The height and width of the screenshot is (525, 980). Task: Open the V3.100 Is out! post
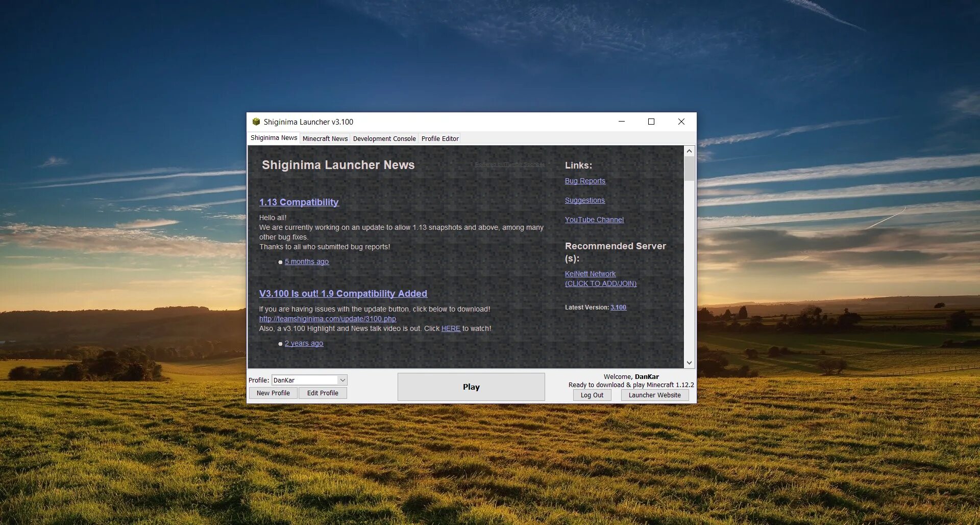pos(343,294)
